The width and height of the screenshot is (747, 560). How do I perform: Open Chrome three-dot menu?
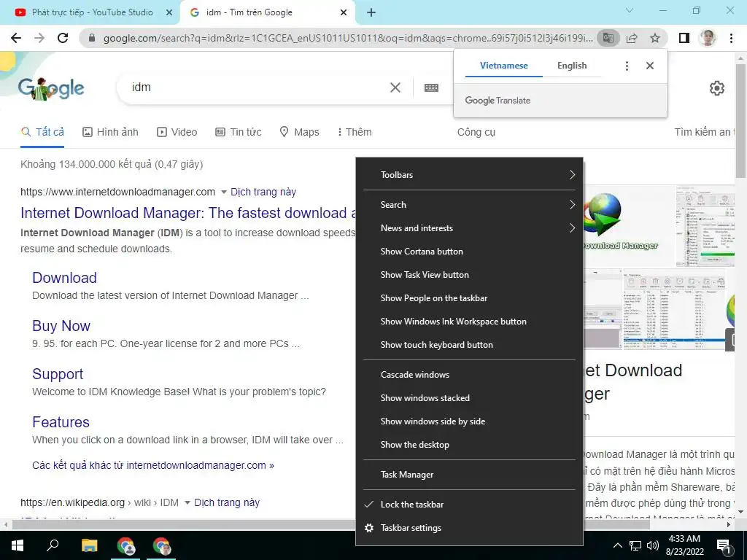(x=731, y=38)
